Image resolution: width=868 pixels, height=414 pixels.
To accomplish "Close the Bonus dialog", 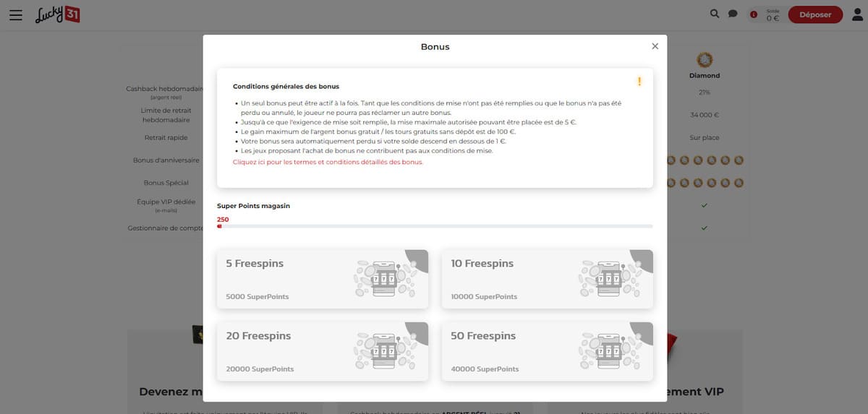I will pos(655,46).
